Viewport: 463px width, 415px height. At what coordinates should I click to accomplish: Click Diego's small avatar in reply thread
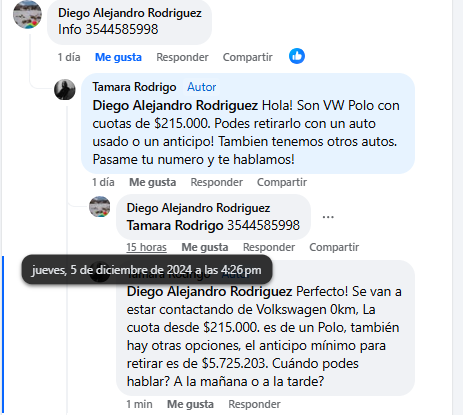[100, 207]
